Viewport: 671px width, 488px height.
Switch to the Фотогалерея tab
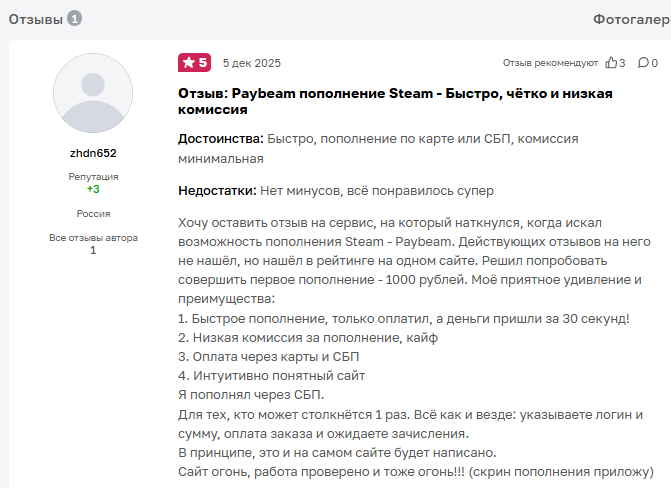pyautogui.click(x=630, y=19)
